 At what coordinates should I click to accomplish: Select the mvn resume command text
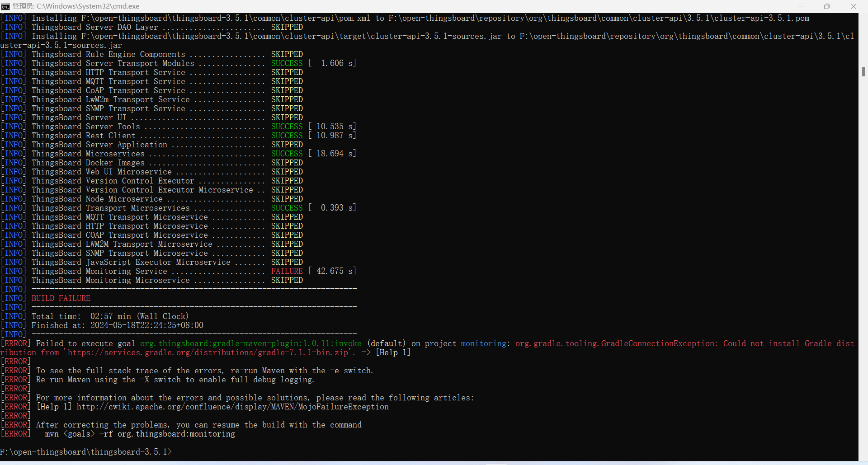140,433
